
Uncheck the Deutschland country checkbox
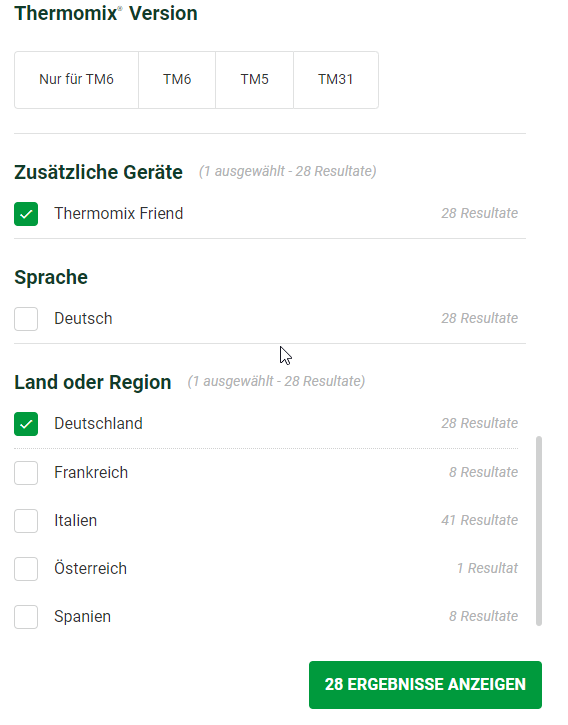click(26, 424)
